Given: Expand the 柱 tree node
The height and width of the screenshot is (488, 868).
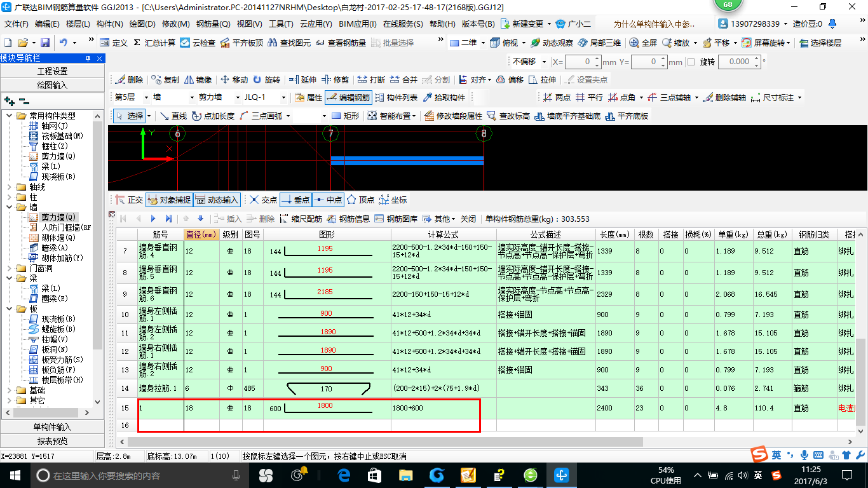Looking at the screenshot, I should (x=9, y=197).
